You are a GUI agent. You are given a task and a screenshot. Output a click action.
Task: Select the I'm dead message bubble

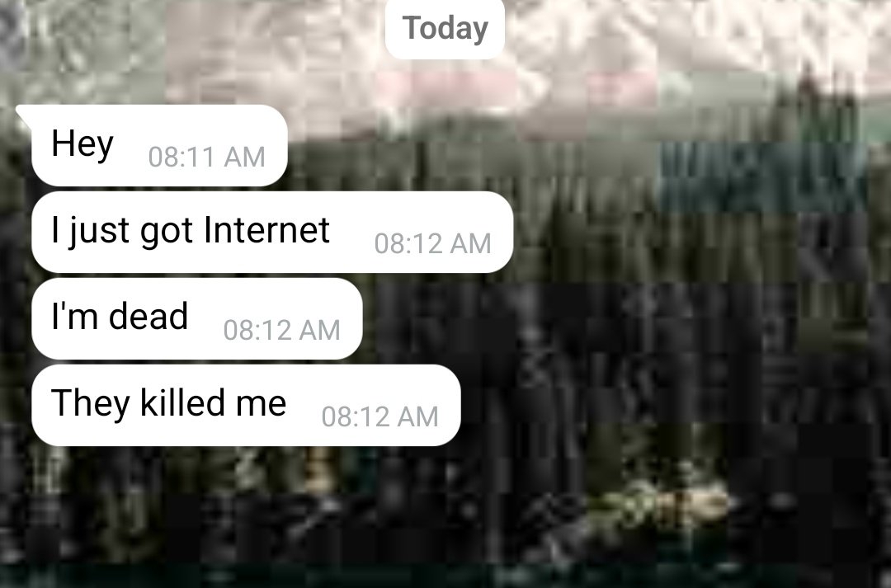point(197,318)
